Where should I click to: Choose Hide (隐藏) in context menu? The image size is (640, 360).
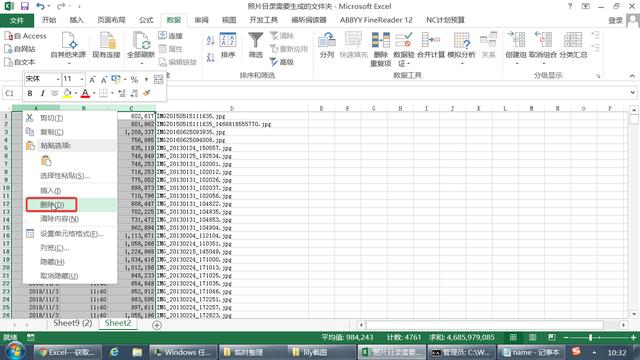coord(70,262)
